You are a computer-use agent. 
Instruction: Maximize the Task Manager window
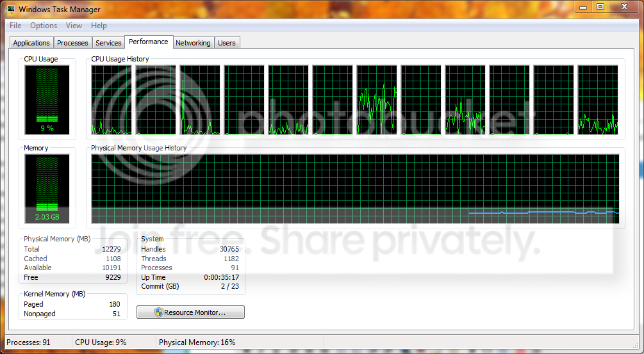pos(600,6)
